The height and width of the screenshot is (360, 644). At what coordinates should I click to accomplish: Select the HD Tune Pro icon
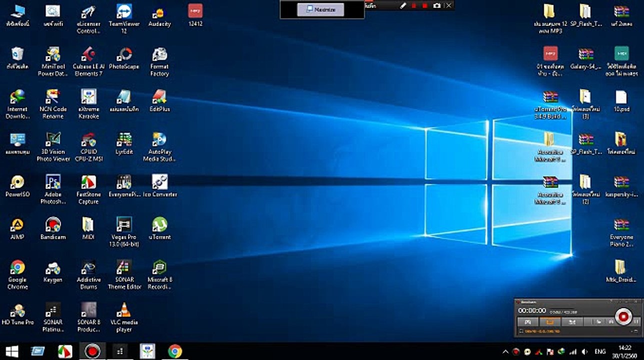coord(17,313)
